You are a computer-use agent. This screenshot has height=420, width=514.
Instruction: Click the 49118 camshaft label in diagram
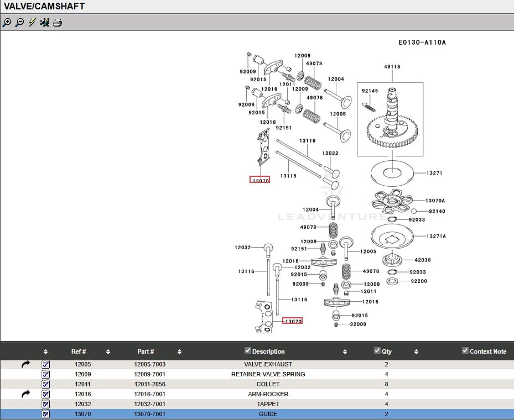(x=392, y=67)
